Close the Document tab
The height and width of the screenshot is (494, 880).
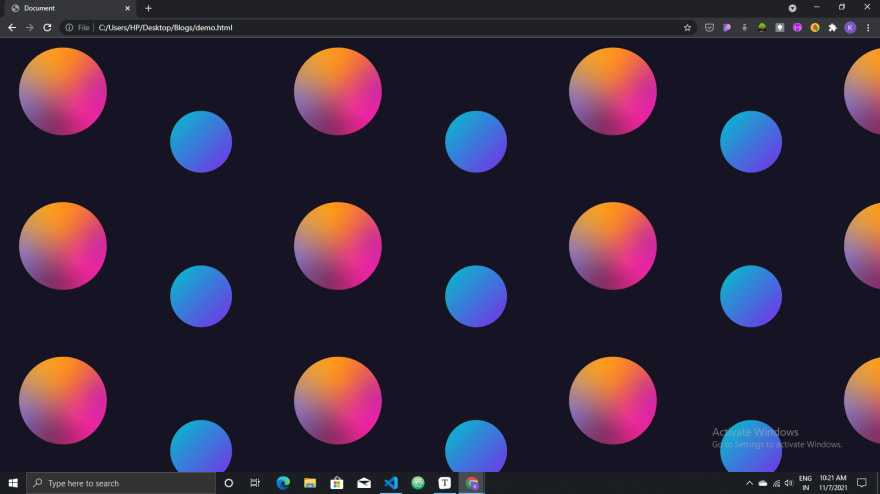coord(127,8)
